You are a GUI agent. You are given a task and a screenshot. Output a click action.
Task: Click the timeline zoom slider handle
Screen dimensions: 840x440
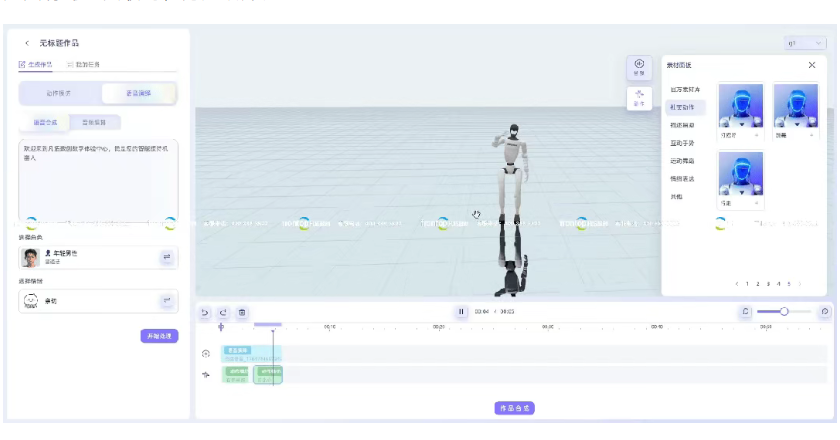784,312
